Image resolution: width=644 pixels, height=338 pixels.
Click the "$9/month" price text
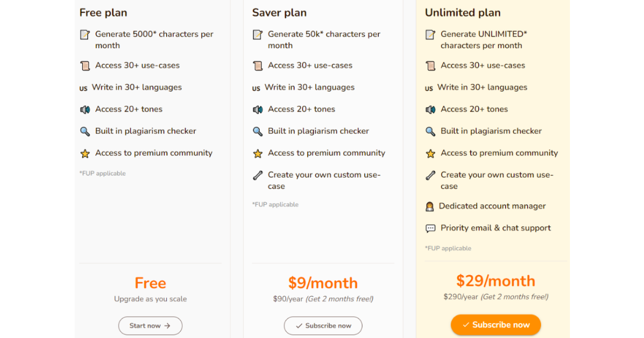tap(323, 283)
